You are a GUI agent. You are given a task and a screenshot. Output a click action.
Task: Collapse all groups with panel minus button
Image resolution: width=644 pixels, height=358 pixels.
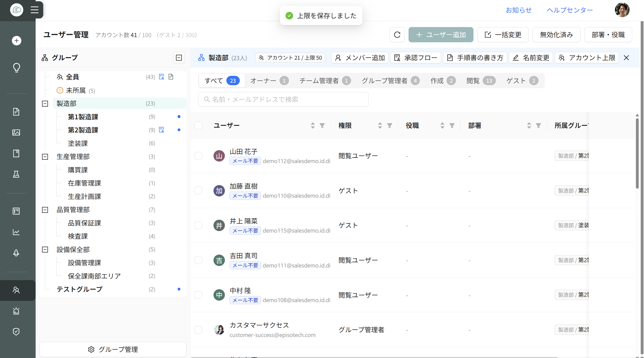[x=179, y=58]
